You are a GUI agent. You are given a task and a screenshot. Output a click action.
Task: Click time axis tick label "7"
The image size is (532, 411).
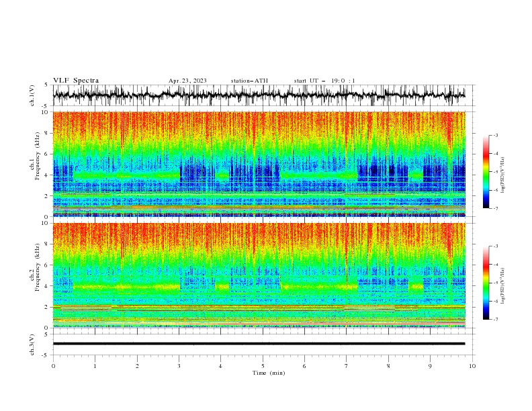[347, 366]
